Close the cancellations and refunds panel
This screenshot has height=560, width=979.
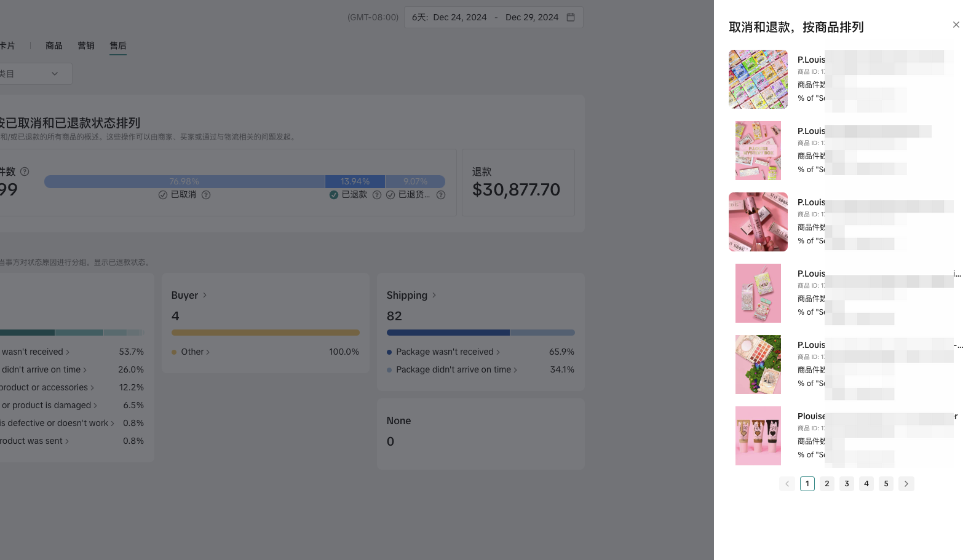click(x=956, y=25)
